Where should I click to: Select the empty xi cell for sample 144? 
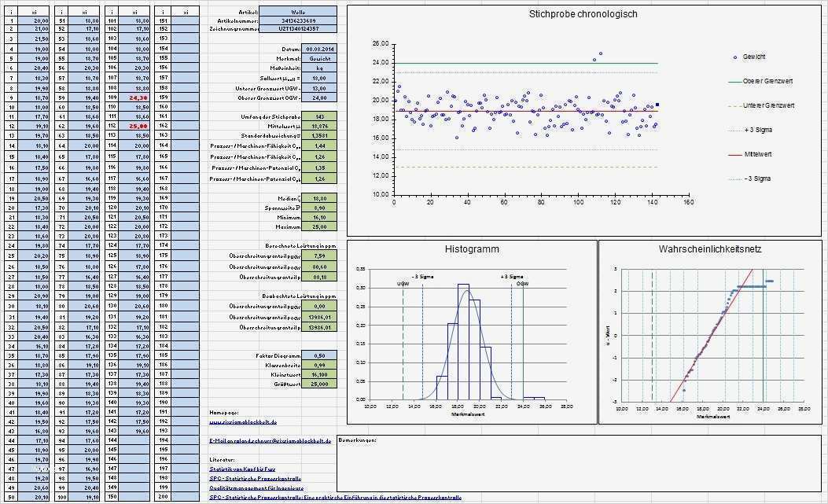134,440
